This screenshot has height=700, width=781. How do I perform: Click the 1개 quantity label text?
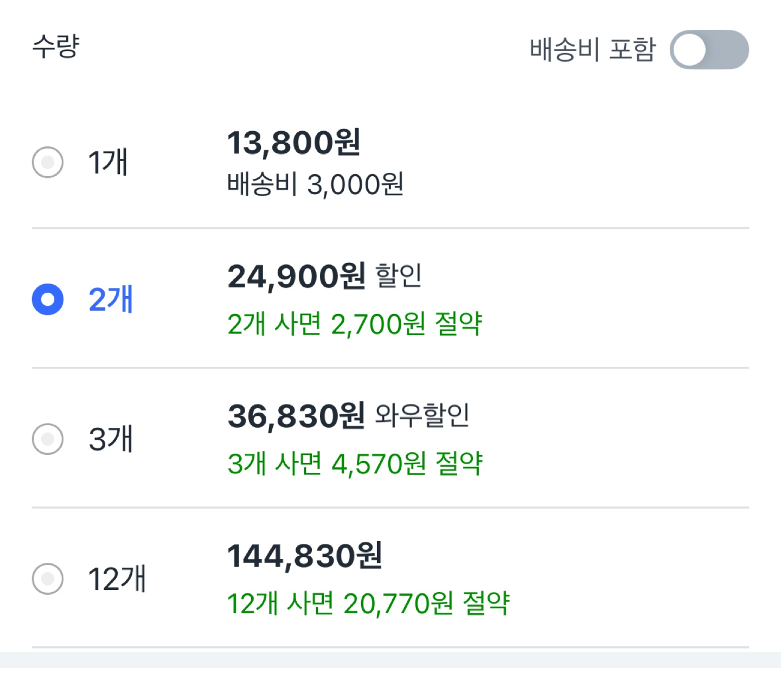coord(107,162)
